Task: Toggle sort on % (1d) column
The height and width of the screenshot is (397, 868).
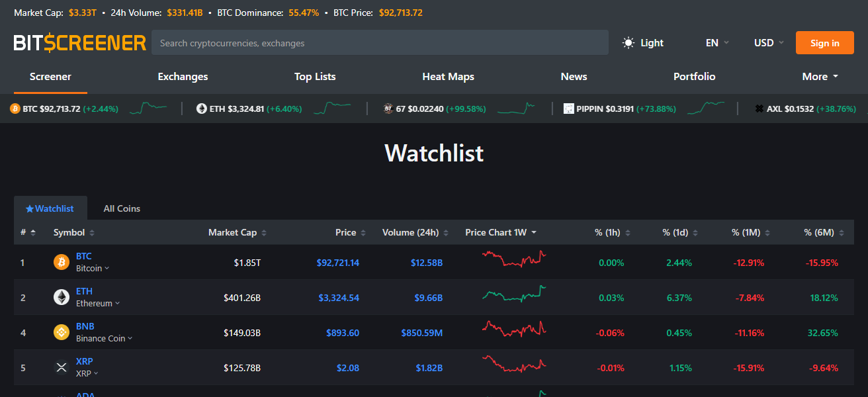Action: point(695,232)
